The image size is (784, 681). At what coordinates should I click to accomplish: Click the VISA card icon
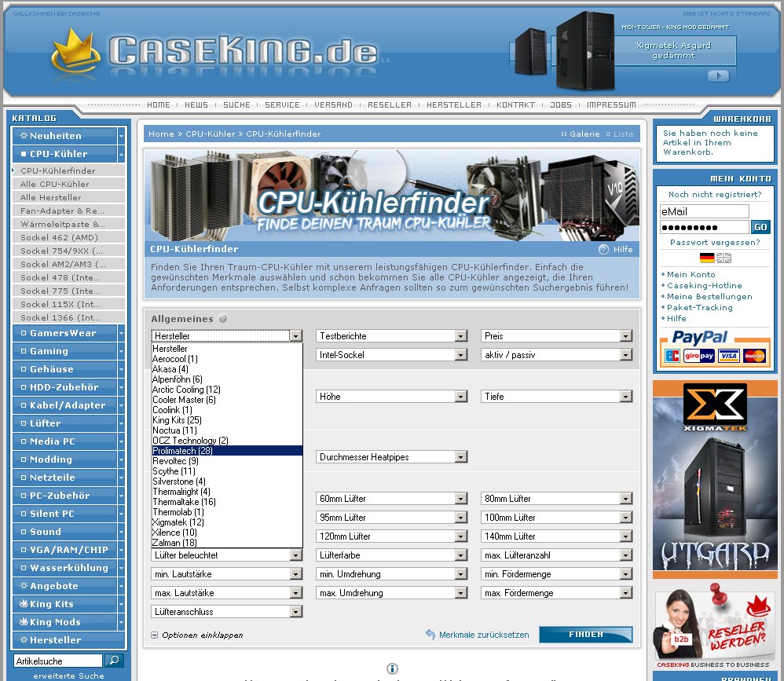728,356
